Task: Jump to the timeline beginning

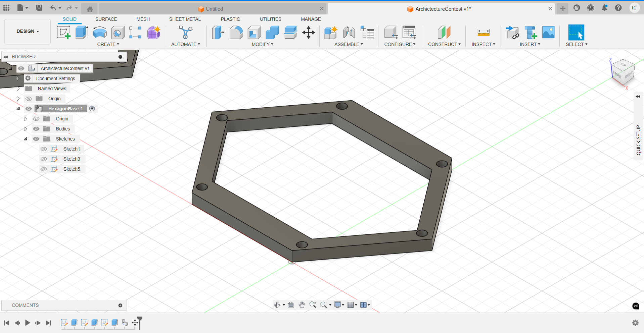Action: pos(6,323)
